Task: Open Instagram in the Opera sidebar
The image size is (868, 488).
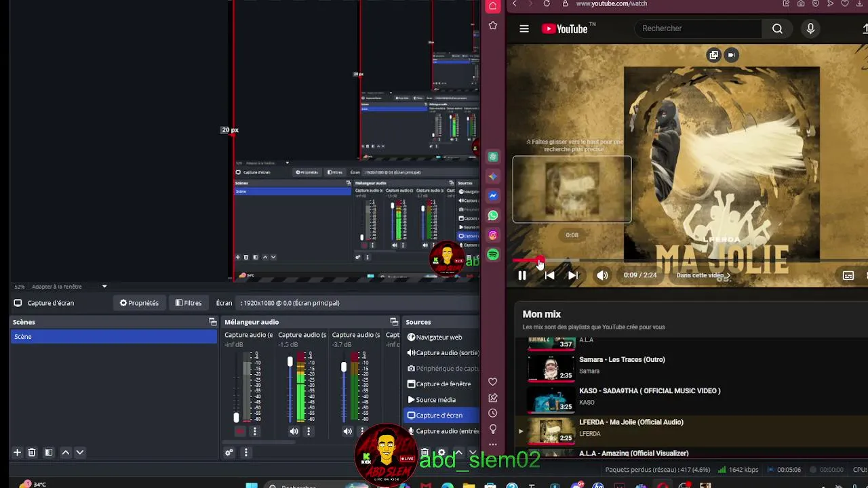Action: (x=493, y=235)
